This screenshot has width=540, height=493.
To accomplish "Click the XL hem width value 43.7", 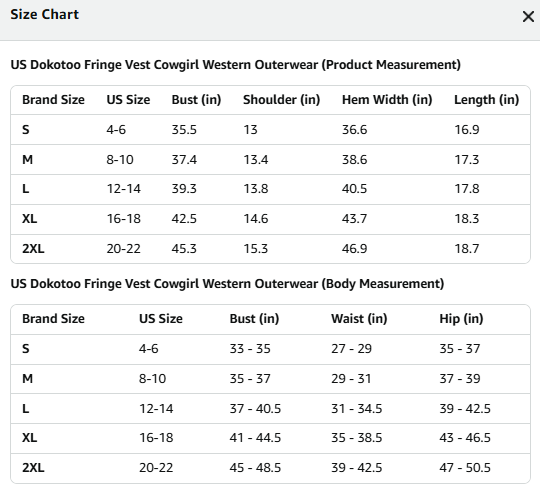I will pos(354,219).
